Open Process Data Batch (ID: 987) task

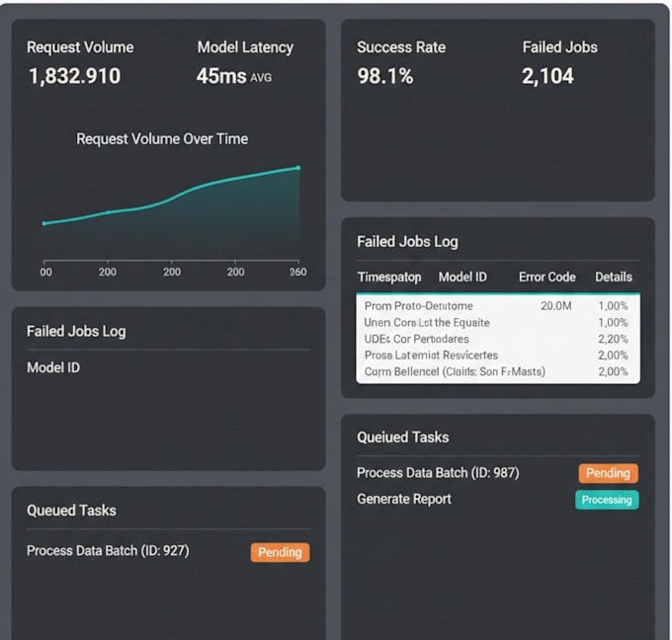coord(438,473)
